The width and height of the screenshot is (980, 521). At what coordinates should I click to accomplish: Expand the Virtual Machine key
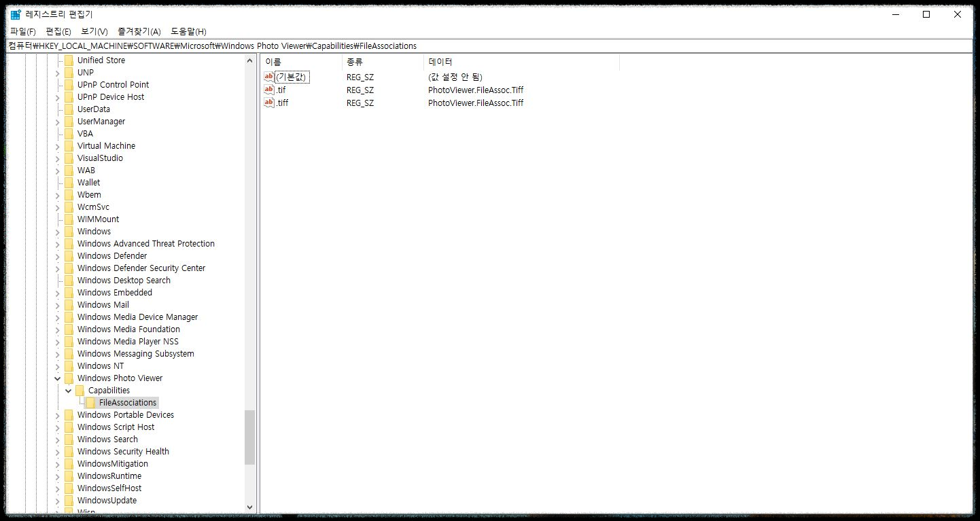[x=58, y=146]
